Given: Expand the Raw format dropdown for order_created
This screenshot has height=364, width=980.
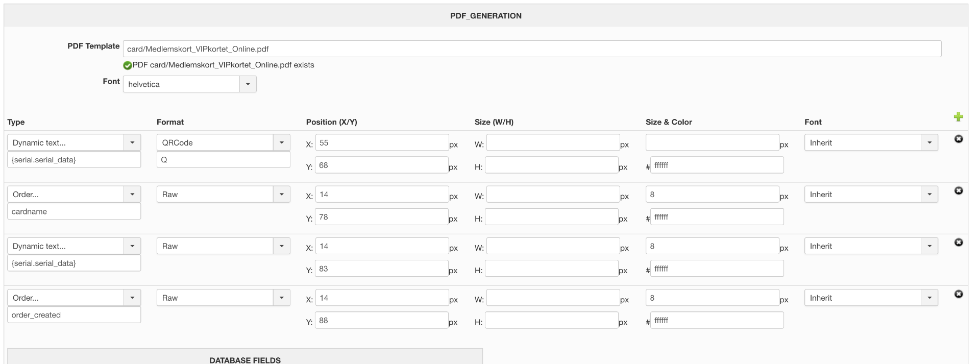Looking at the screenshot, I should 281,298.
